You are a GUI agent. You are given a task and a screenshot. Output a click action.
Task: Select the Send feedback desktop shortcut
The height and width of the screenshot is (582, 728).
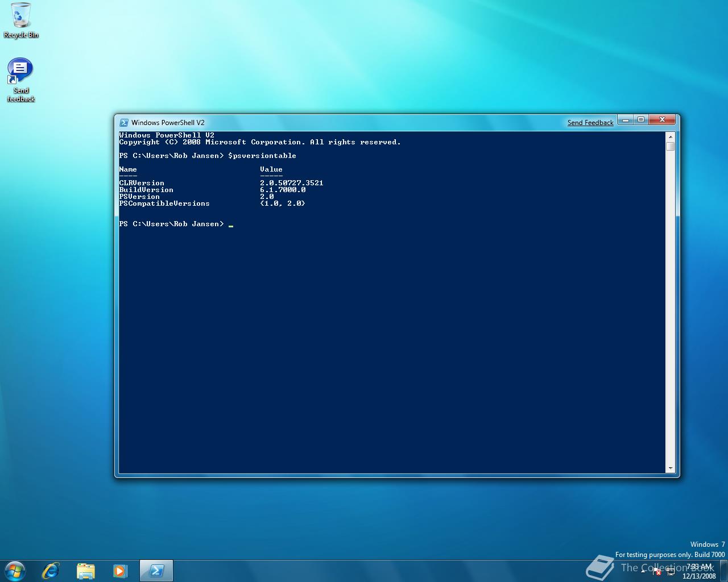(21, 80)
